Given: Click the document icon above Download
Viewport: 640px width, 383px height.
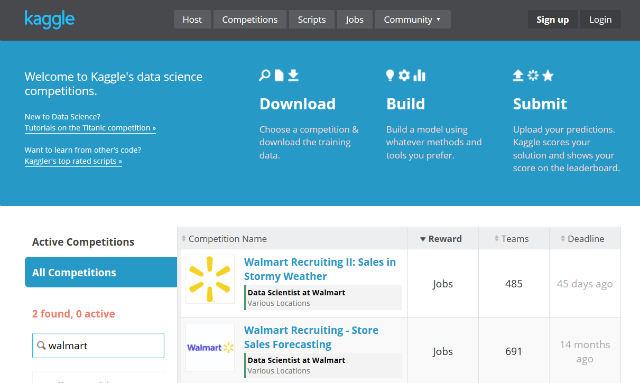Looking at the screenshot, I should coord(279,75).
